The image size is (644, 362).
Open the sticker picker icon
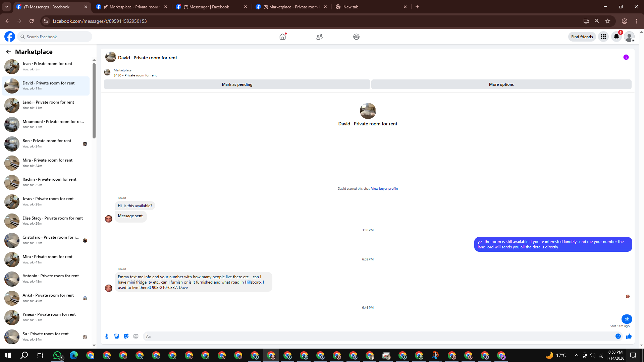126,336
